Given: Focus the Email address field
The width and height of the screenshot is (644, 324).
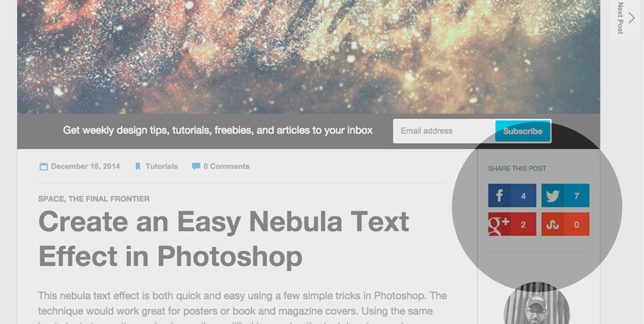Looking at the screenshot, I should point(444,131).
